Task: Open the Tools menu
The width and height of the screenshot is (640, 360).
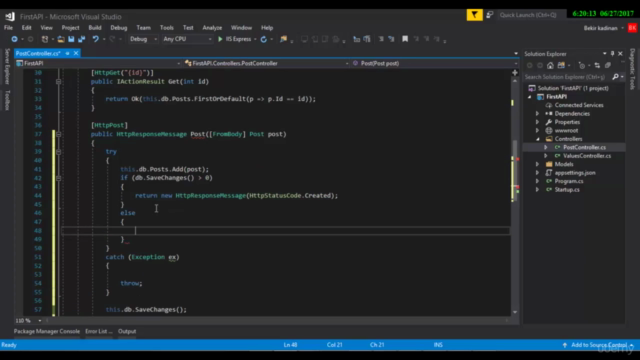Action: pyautogui.click(x=167, y=28)
